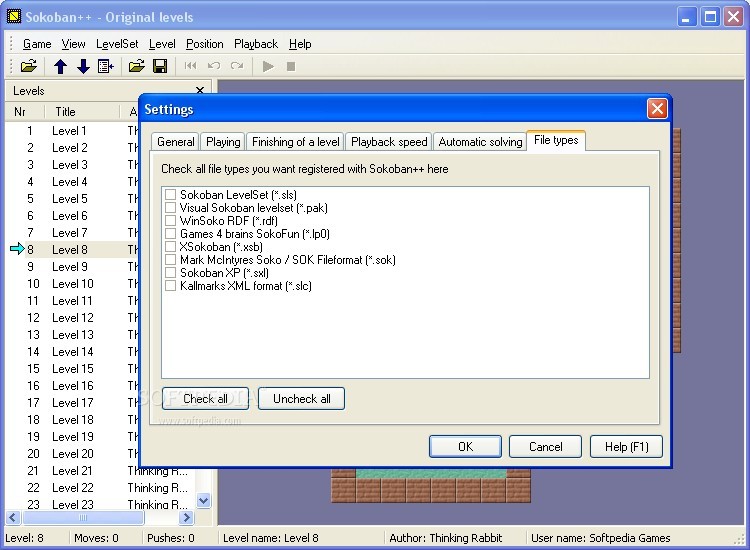Click the undo move icon
The width and height of the screenshot is (750, 550).
(213, 66)
